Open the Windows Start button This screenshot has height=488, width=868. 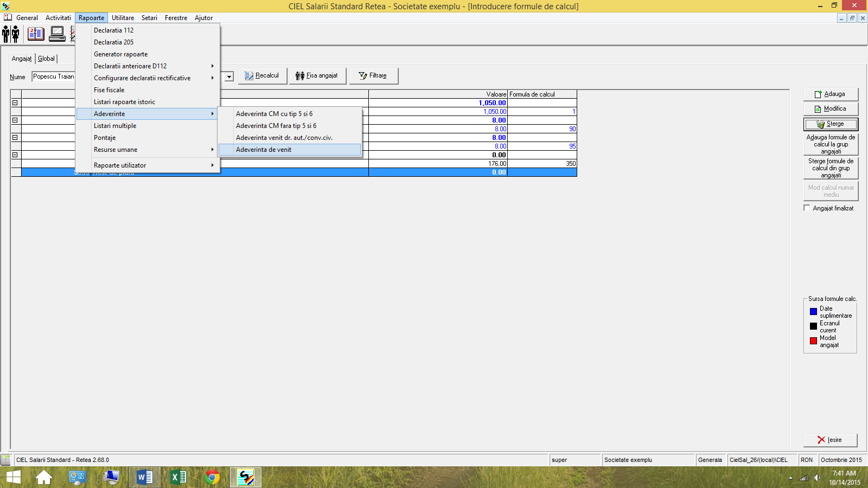14,477
